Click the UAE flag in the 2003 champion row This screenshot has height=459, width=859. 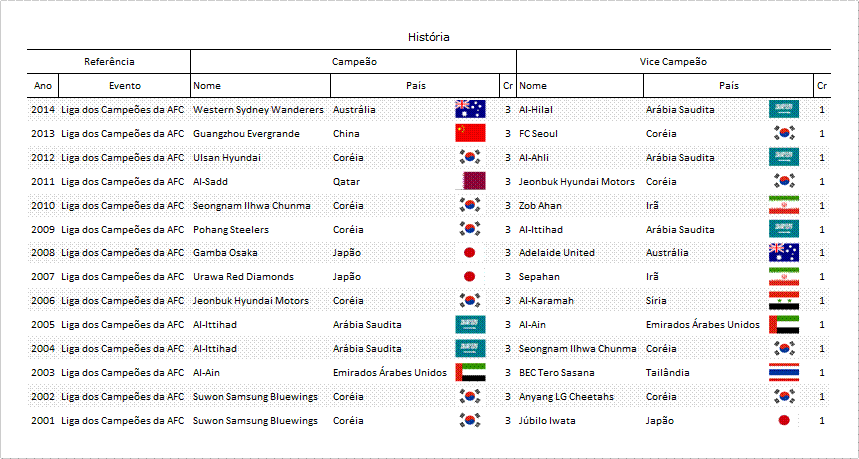pos(470,372)
